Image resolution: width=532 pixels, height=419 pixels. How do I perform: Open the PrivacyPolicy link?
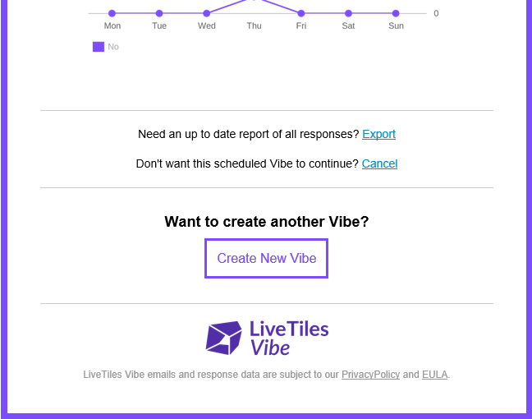click(x=370, y=374)
